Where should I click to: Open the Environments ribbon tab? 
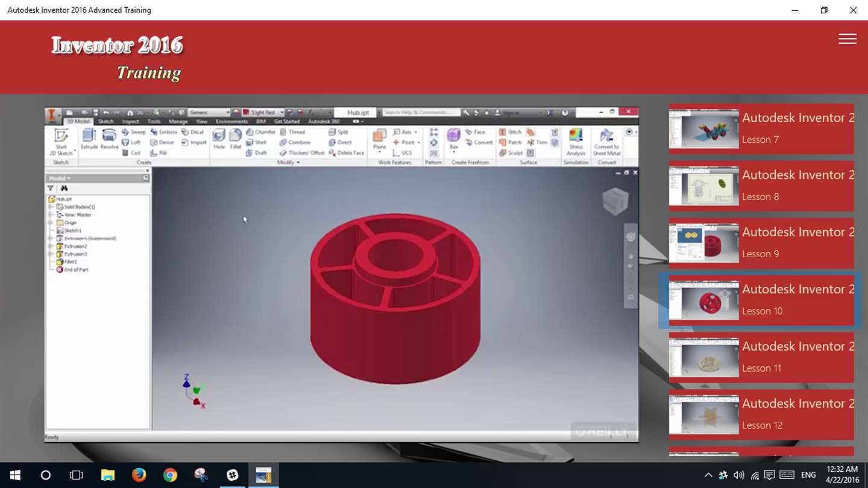[x=231, y=122]
